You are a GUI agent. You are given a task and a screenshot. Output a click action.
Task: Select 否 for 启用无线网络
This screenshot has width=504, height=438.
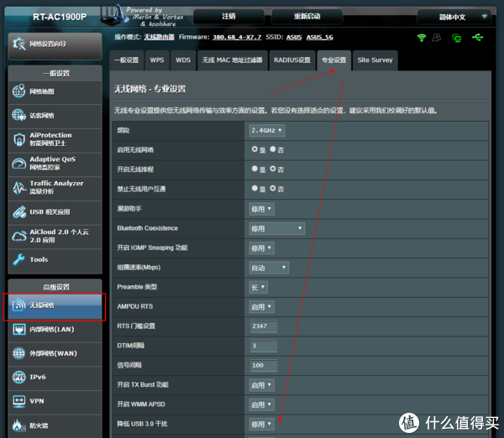[273, 149]
